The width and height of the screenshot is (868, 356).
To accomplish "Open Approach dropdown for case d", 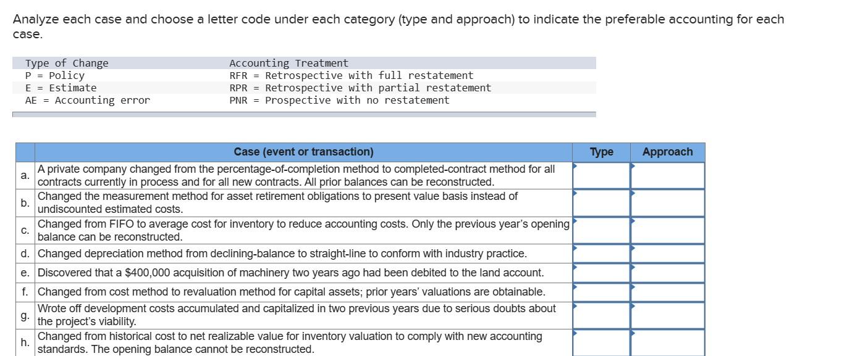I will click(x=668, y=254).
